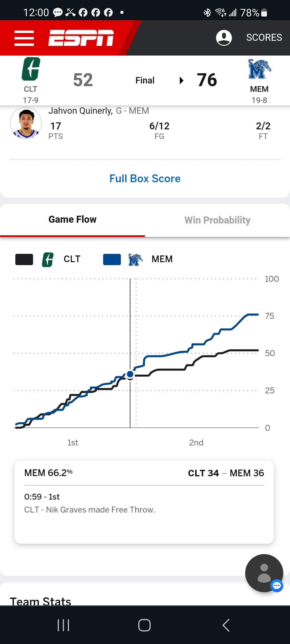Tap the ESPN logo
Image resolution: width=290 pixels, height=644 pixels.
(81, 38)
